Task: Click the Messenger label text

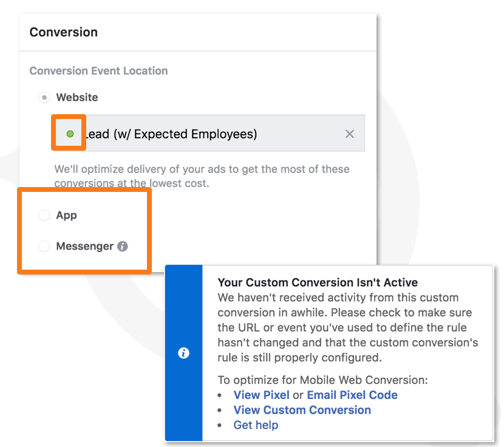Action: (84, 247)
